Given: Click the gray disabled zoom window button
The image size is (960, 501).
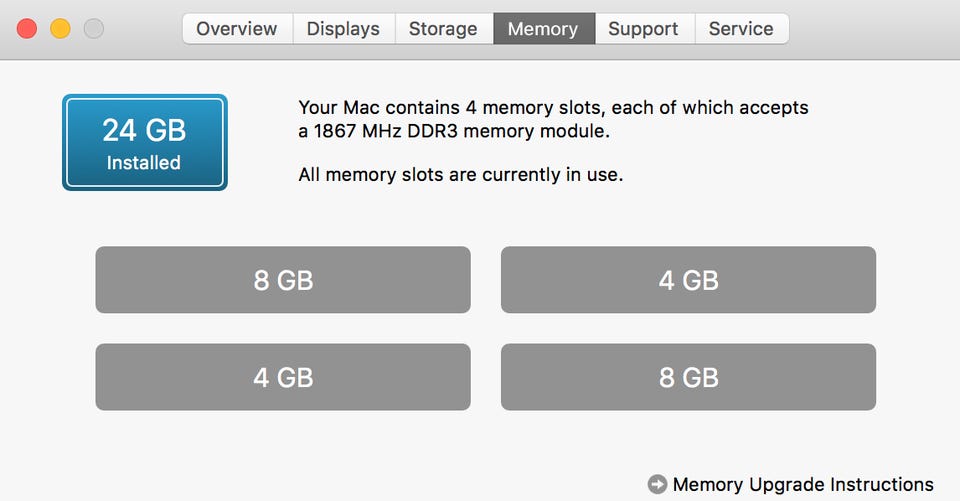Looking at the screenshot, I should pos(93,29).
